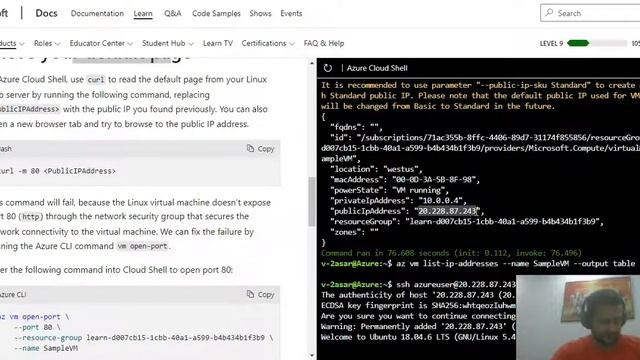Click the docs pane vertical scrollbar thumb
Viewport: 640px width, 360px height.
(312, 202)
